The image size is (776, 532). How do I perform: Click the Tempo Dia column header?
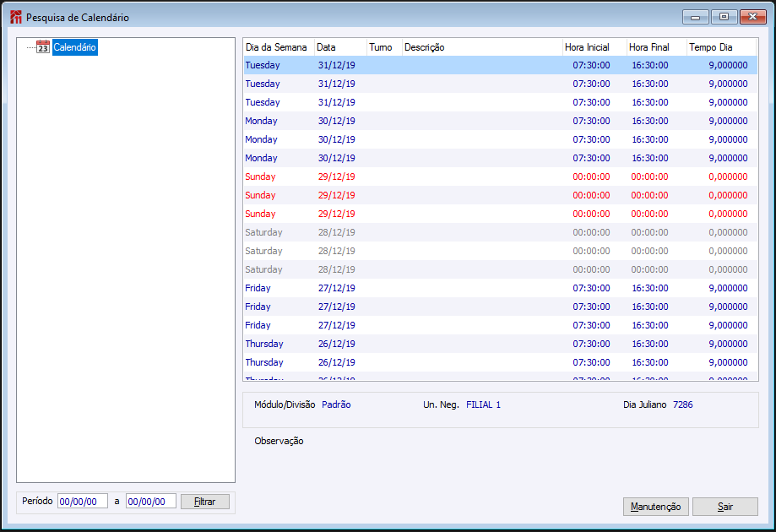(x=722, y=47)
